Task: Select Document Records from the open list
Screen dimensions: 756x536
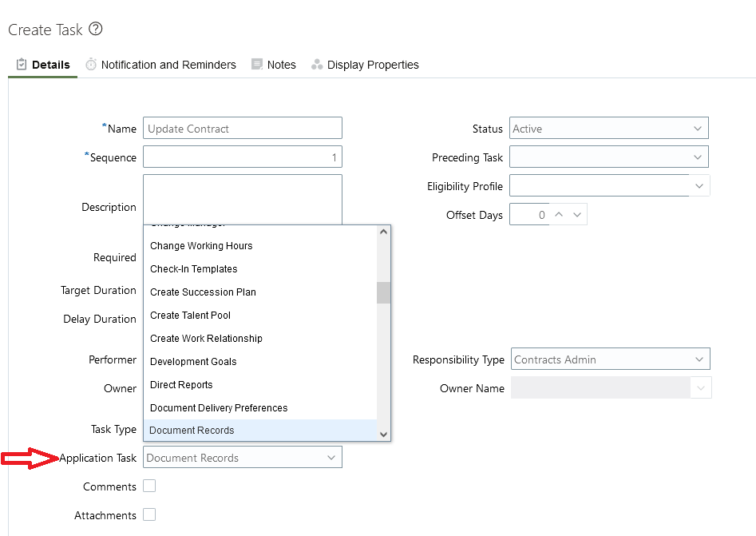Action: pos(191,430)
